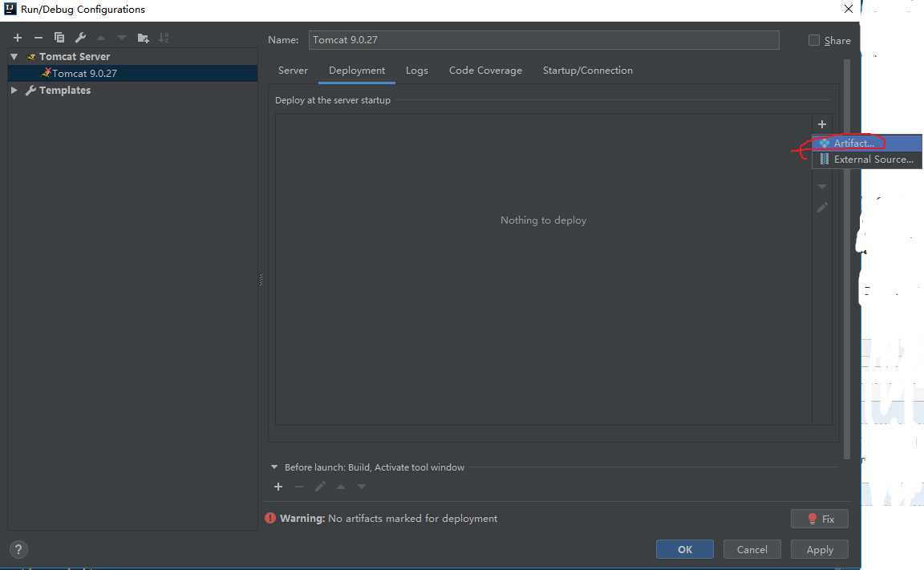
Task: Select Tomcat Server group label
Action: click(x=75, y=57)
